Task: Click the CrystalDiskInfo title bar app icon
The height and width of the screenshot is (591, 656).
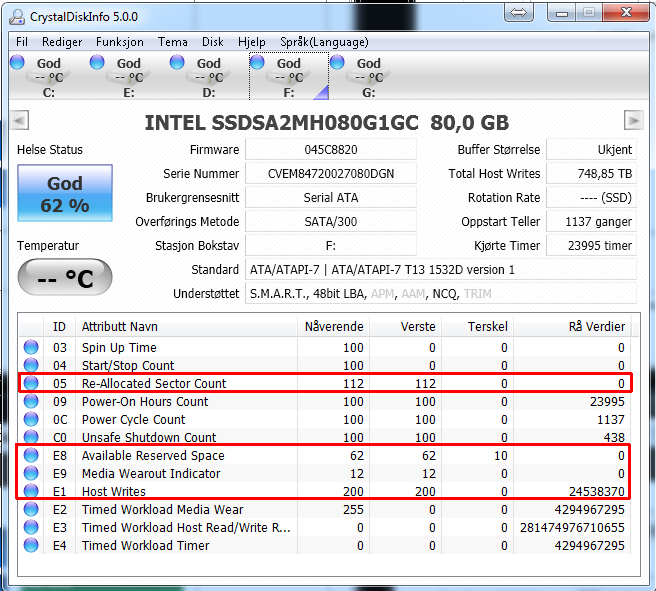Action: pyautogui.click(x=17, y=17)
